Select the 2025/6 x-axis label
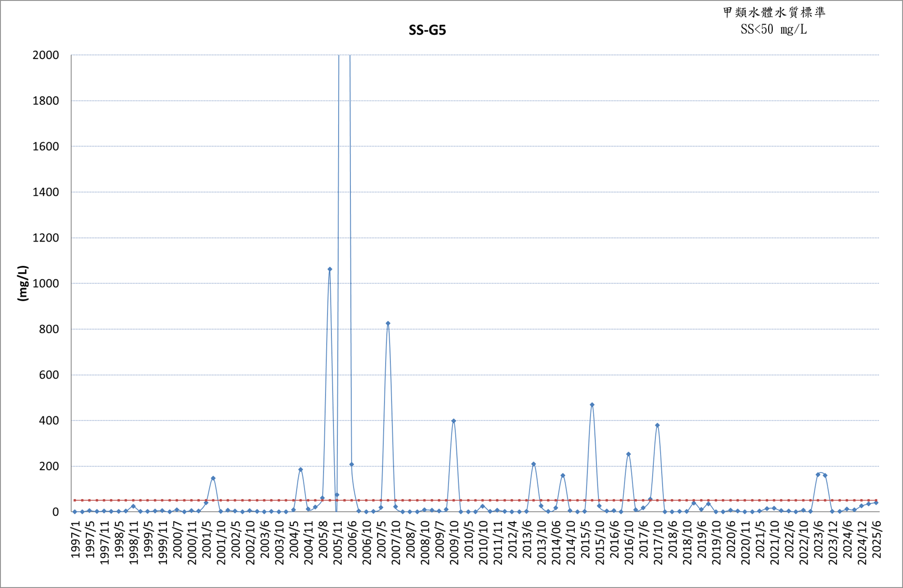This screenshot has width=903, height=588. [x=877, y=539]
